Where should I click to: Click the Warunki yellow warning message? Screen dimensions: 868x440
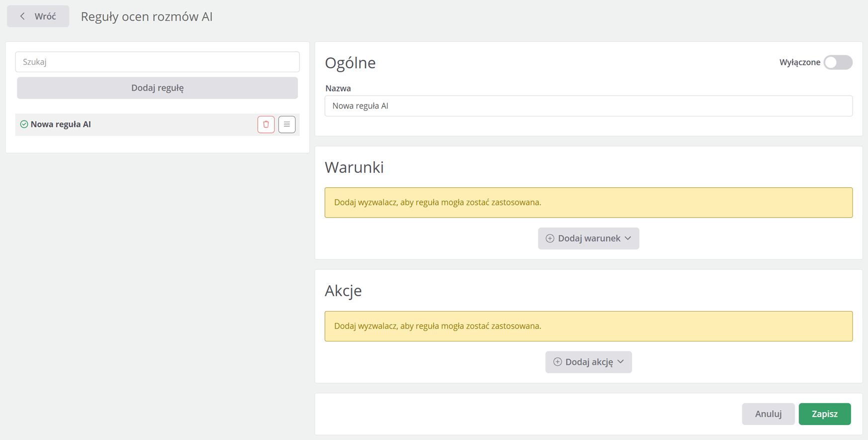(x=588, y=203)
